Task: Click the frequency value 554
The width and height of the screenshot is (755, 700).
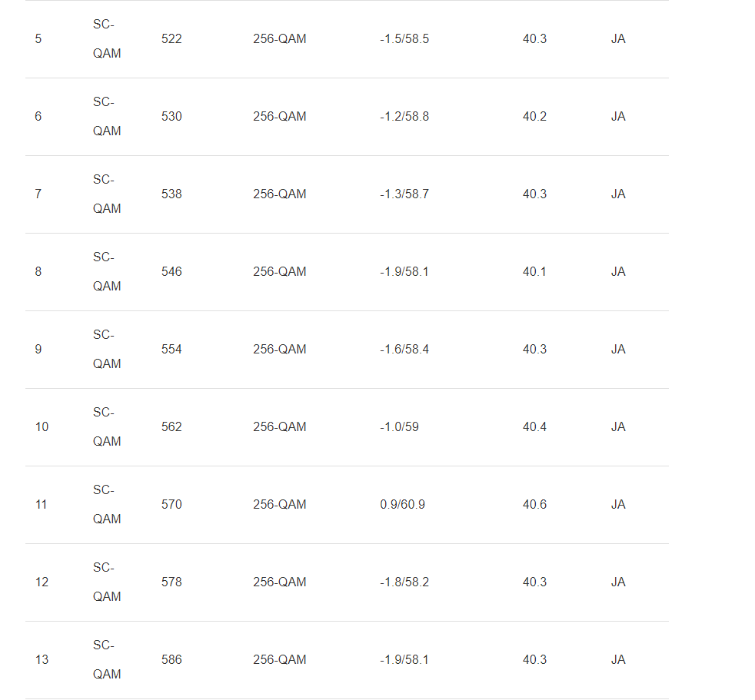Action: point(171,350)
